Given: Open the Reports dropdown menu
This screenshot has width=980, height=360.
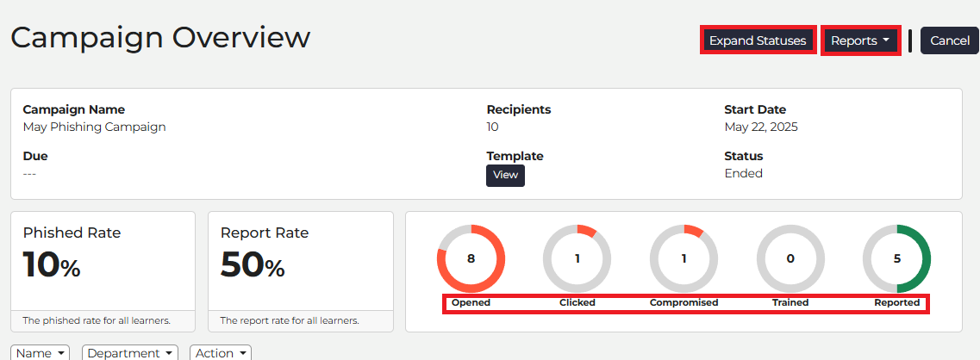Looking at the screenshot, I should [x=860, y=40].
